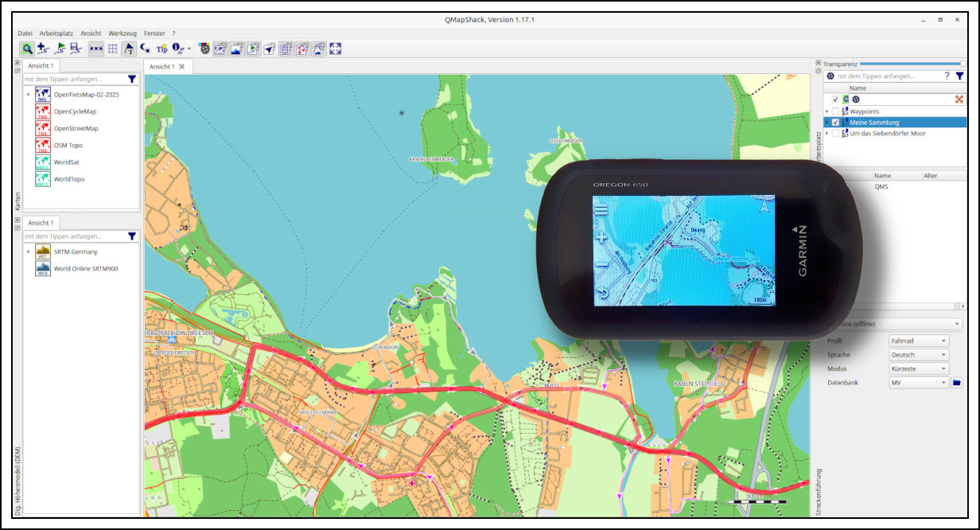Screen dimensions: 980x530
Task: Open the routino (offline) routing dropdown
Action: click(x=893, y=325)
